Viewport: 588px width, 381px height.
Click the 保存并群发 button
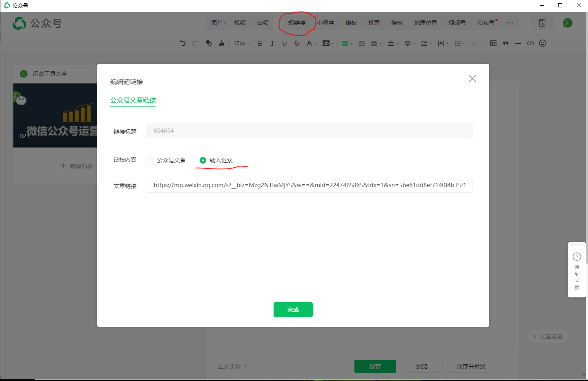click(x=471, y=366)
